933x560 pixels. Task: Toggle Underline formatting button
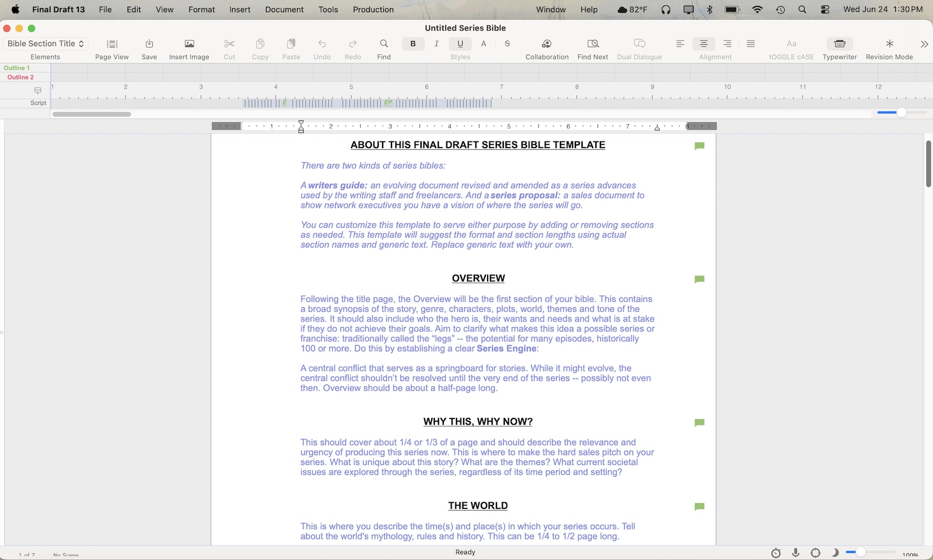coord(460,44)
